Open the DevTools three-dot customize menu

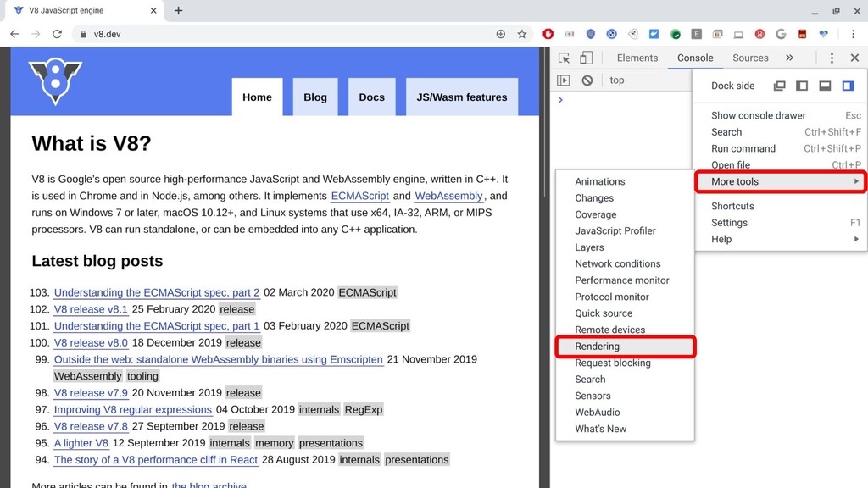(832, 58)
